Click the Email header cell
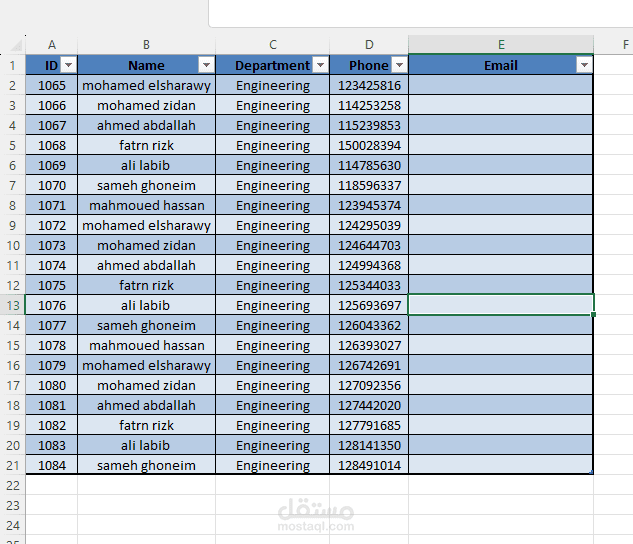The width and height of the screenshot is (633, 544). [x=501, y=65]
